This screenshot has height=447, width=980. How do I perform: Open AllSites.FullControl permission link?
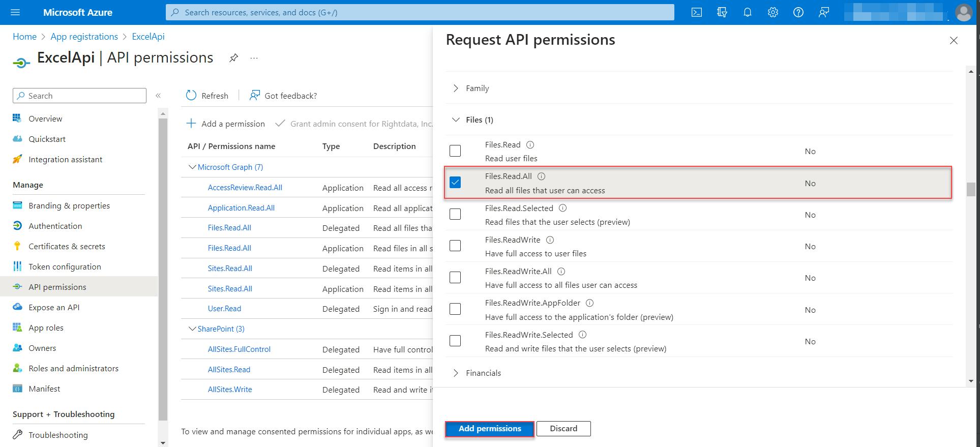point(239,349)
